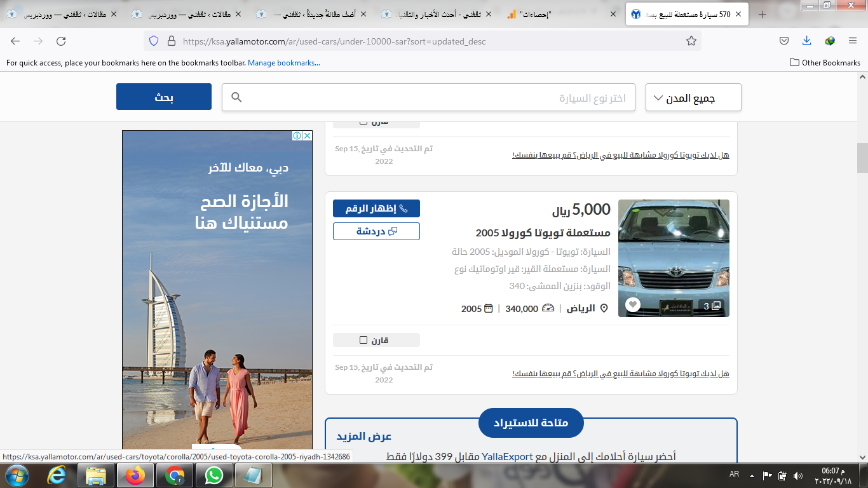Close the ثقفني أحدث الأخبار tab

click(x=488, y=14)
